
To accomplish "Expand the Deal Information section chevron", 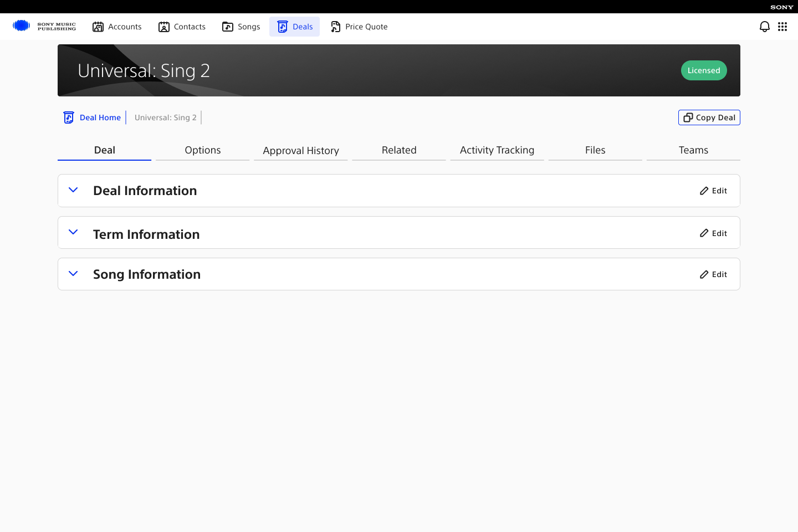I will point(73,190).
